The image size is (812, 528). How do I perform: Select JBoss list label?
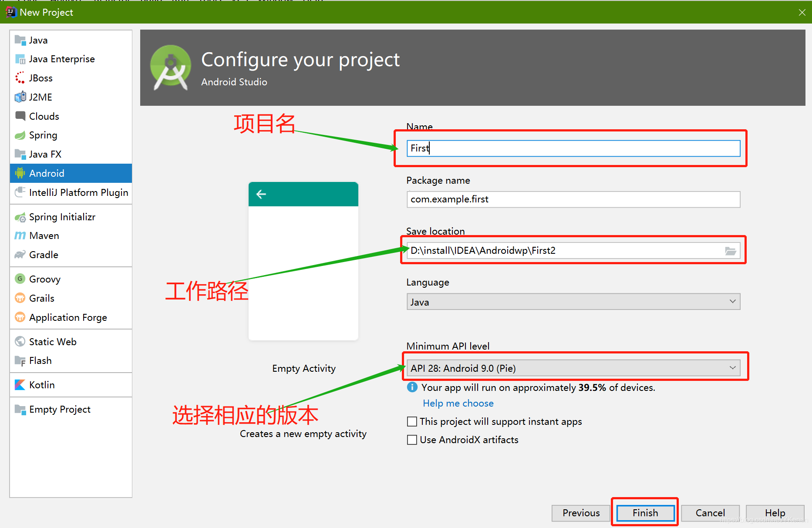click(41, 78)
